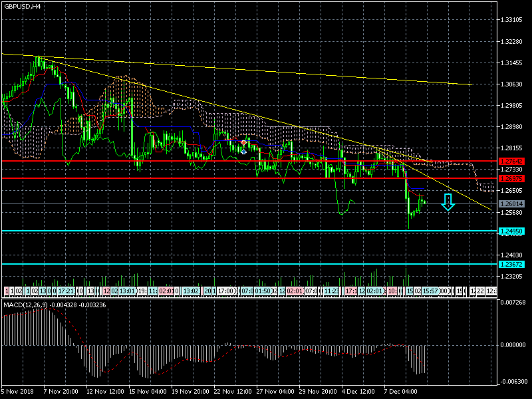The width and height of the screenshot is (532, 399).
Task: Click the blue fractal arrow marker
Action: (x=244, y=152)
